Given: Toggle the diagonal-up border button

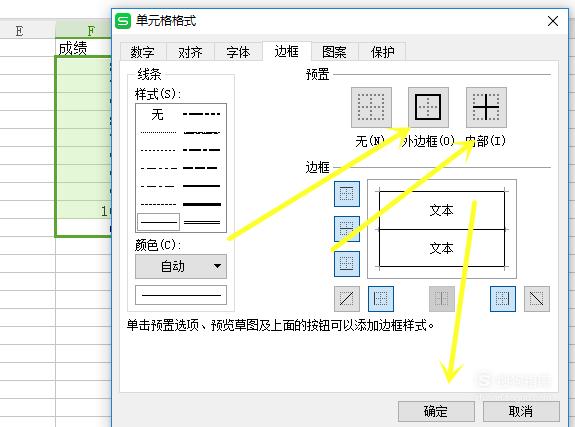Looking at the screenshot, I should tap(347, 299).
